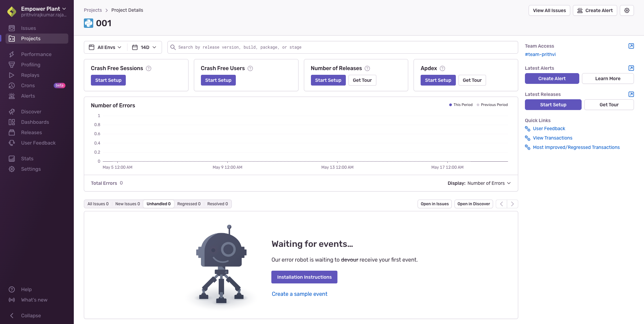Click Get Tour under Number of Releases
This screenshot has width=644, height=324.
362,80
